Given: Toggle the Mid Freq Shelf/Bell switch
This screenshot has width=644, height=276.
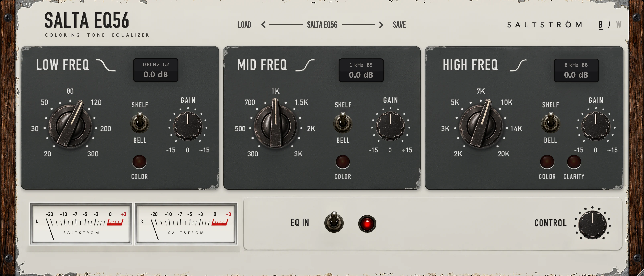Looking at the screenshot, I should (343, 123).
